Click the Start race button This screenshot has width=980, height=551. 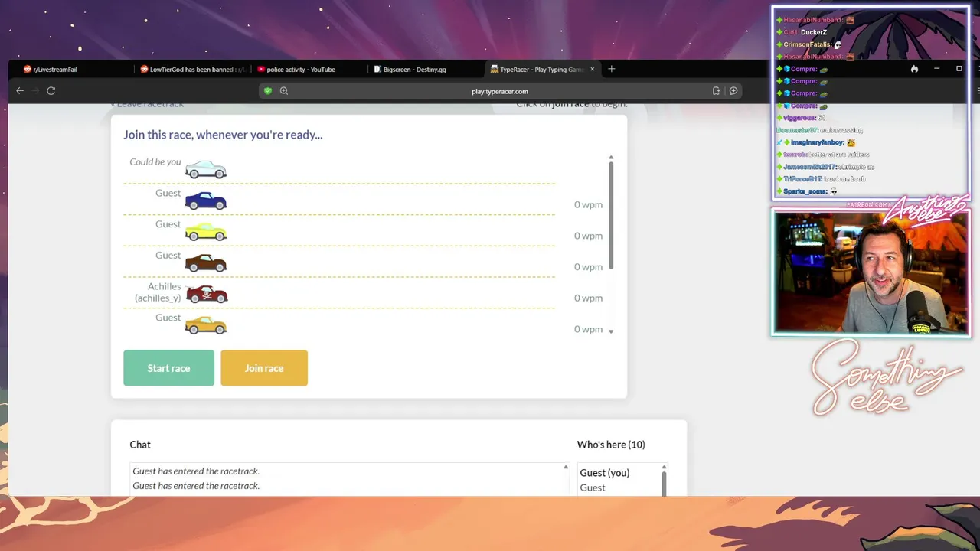point(168,368)
